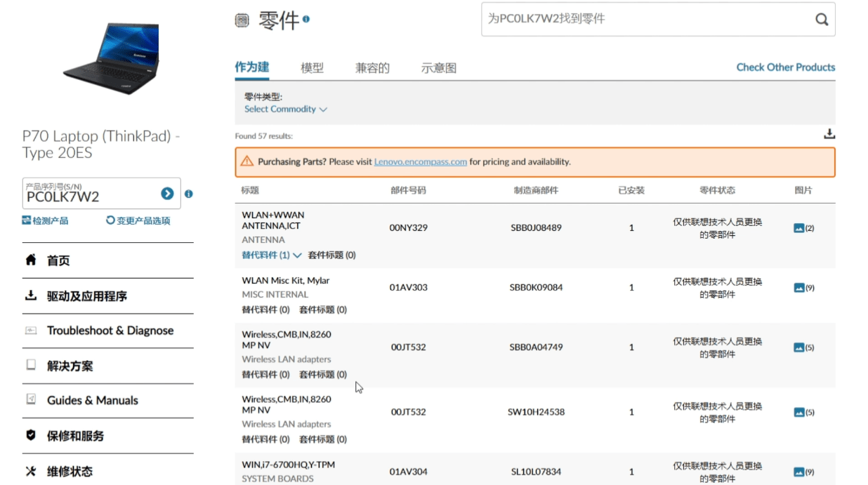Screen dimensions: 868x485
Task: Click manufacturer part SBB0K09084
Action: point(536,288)
